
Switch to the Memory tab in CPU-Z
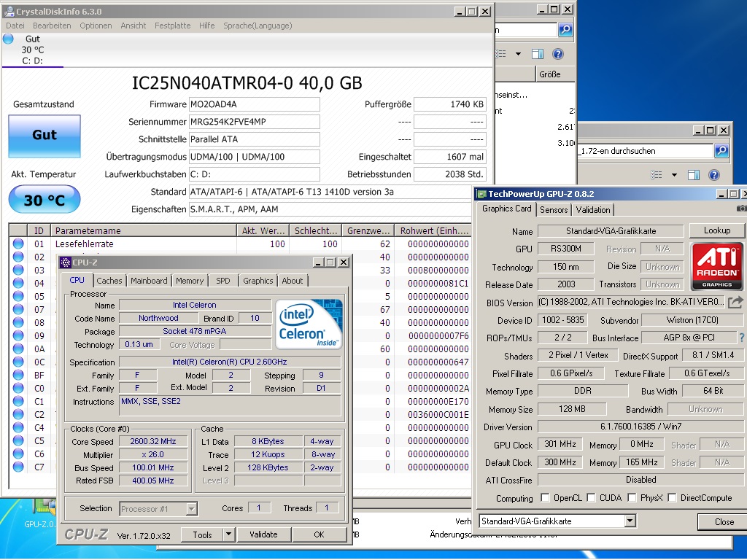[190, 281]
